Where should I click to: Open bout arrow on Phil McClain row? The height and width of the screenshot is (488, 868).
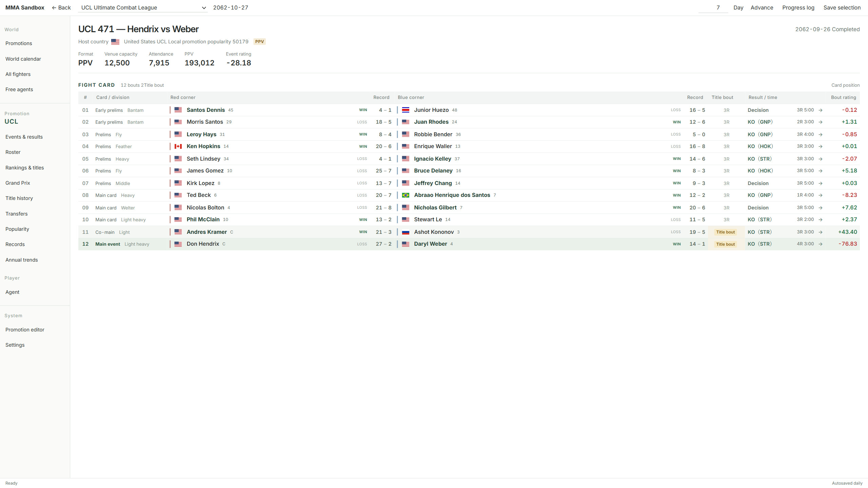tap(821, 220)
